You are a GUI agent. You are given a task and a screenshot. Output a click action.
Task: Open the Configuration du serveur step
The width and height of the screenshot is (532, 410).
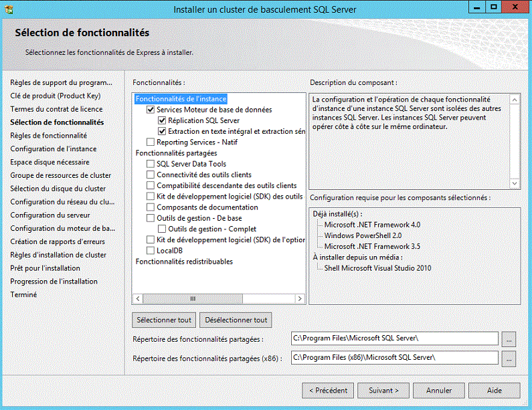(x=50, y=215)
